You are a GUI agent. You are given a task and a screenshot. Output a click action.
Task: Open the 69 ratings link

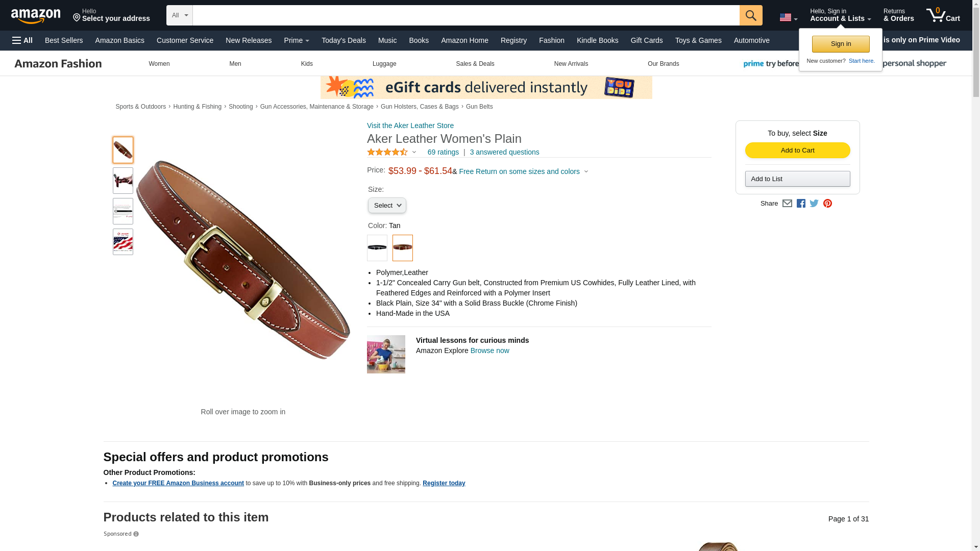pyautogui.click(x=443, y=152)
